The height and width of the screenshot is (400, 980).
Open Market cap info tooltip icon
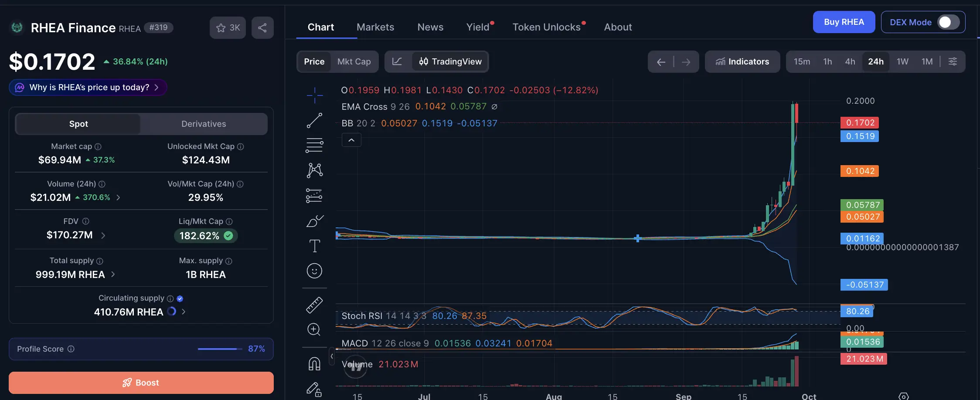point(98,147)
